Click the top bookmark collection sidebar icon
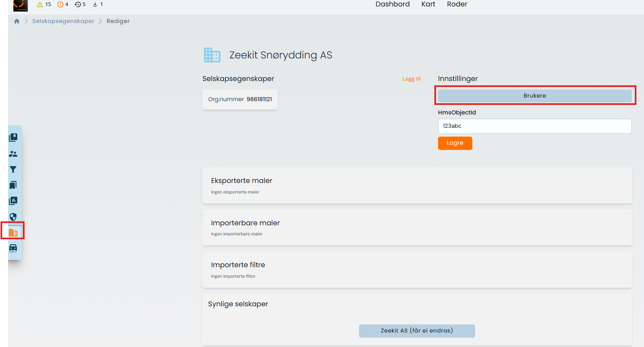 click(x=13, y=138)
